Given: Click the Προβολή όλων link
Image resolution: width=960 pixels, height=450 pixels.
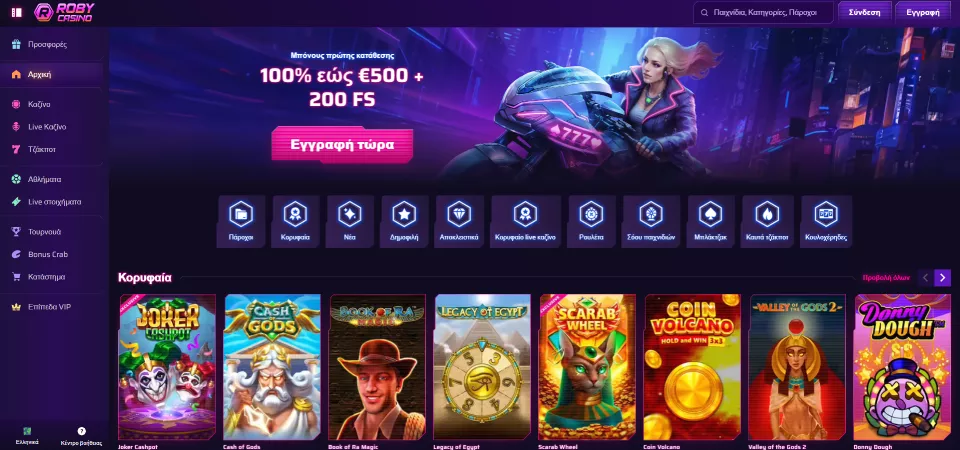Looking at the screenshot, I should 886,277.
